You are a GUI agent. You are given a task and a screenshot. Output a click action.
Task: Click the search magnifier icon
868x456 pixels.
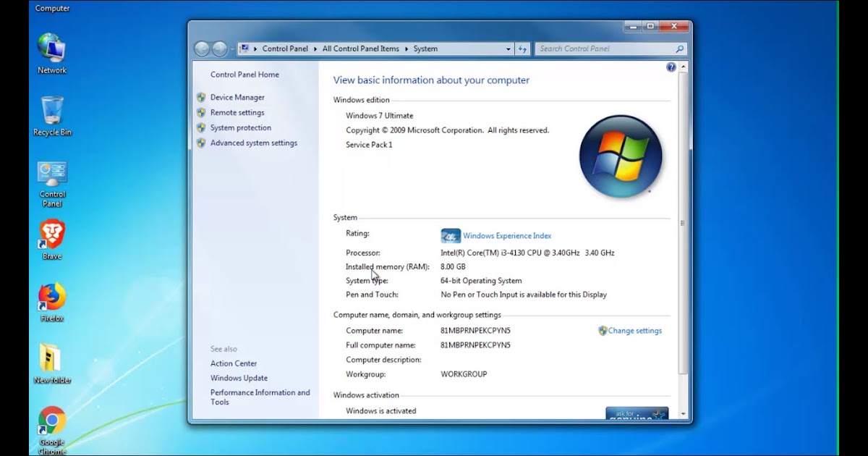(x=679, y=48)
